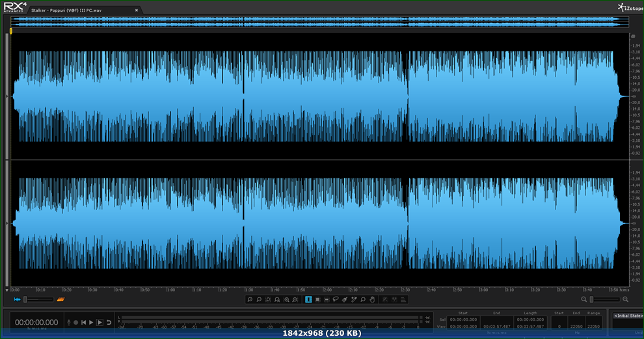Image resolution: width=644 pixels, height=339 pixels.
Task: Click the yellow playhead marker at start
Action: [x=11, y=31]
